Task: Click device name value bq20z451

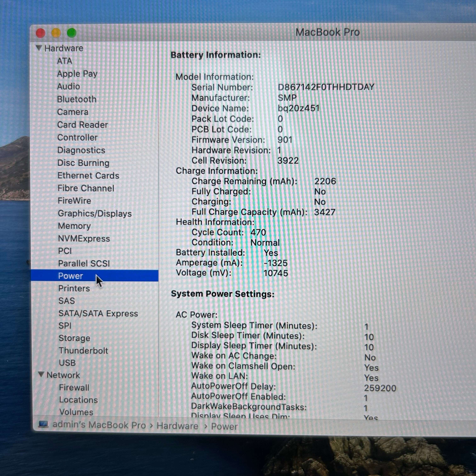Action: pos(299,108)
